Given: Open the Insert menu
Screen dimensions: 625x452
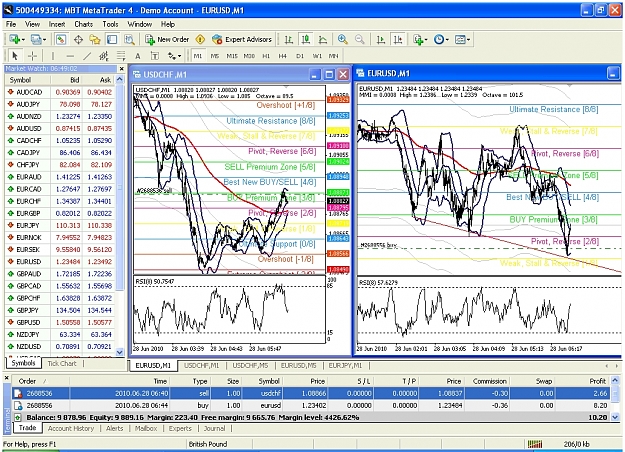Looking at the screenshot, I should [x=57, y=24].
